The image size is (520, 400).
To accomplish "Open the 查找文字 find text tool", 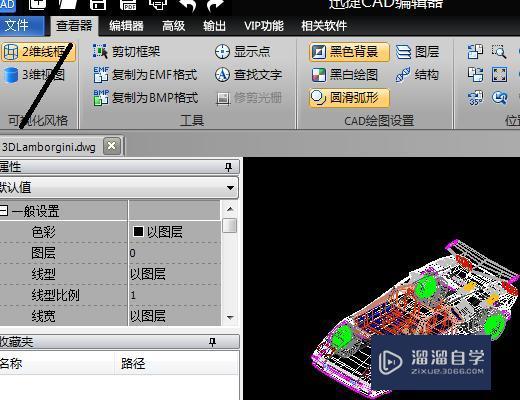I will click(249, 75).
